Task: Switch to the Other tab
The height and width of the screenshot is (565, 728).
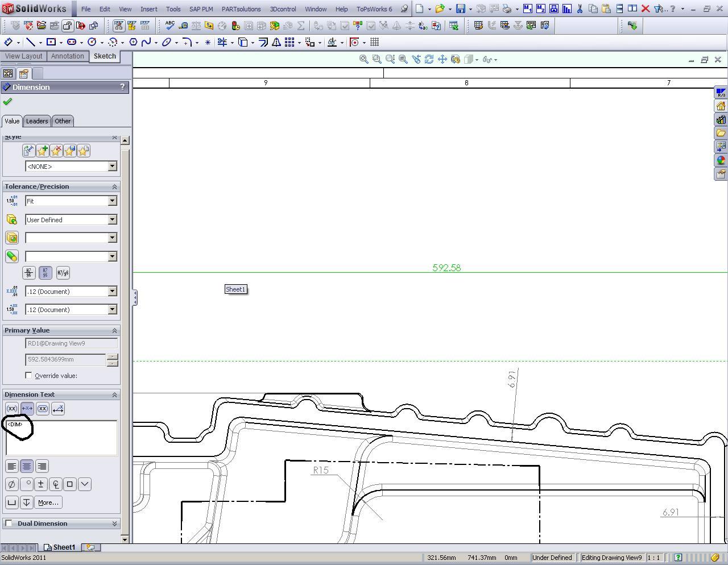Action: (x=63, y=121)
